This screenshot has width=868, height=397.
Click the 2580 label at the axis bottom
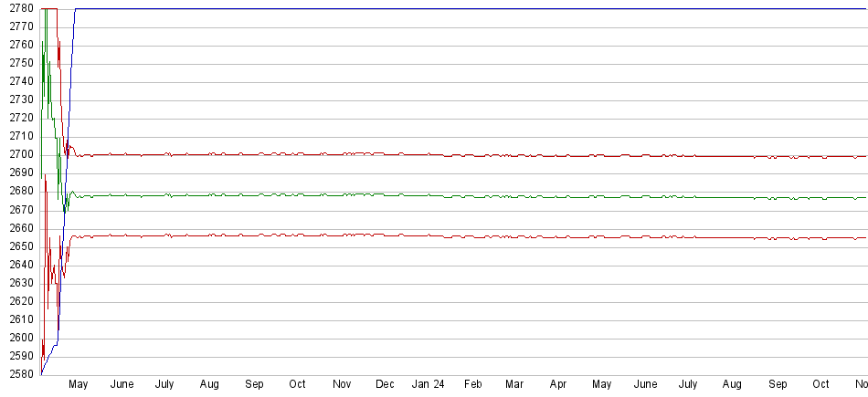21,374
